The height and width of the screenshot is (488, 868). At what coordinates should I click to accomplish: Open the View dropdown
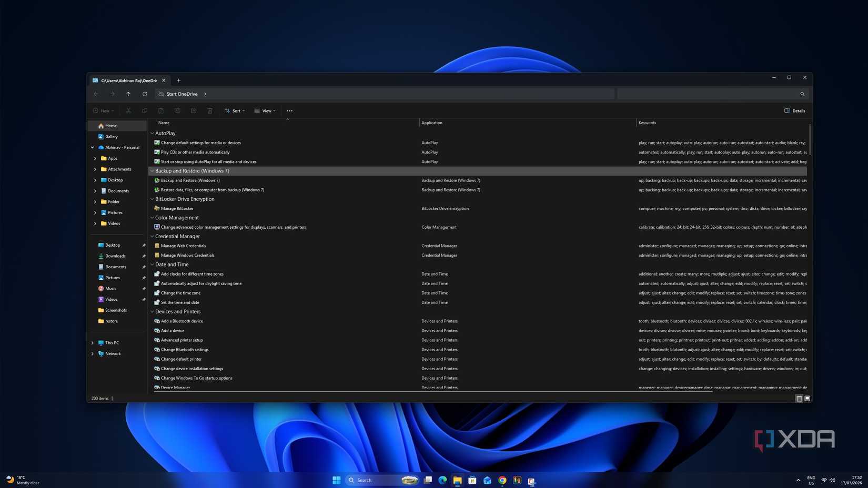[x=265, y=111]
